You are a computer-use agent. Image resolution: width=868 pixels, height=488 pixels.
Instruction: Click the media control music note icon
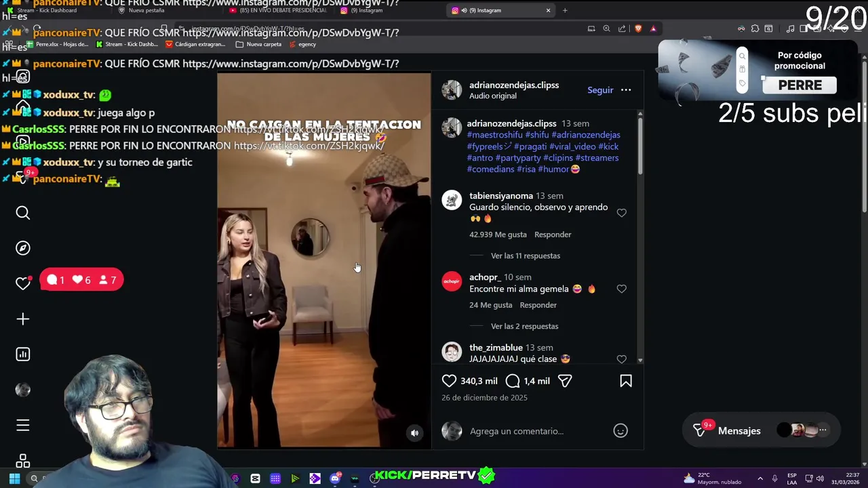point(790,28)
